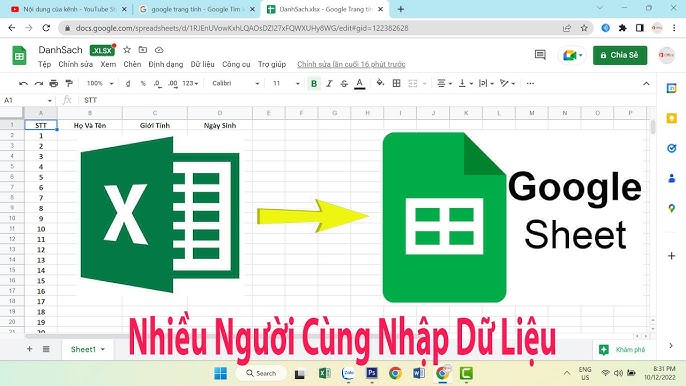
Task: Open text wrapping dropdown
Action: click(x=486, y=83)
